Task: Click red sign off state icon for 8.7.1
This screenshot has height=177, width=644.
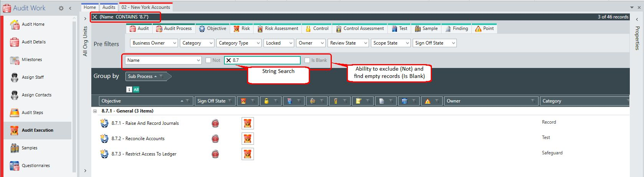Action: [x=215, y=123]
